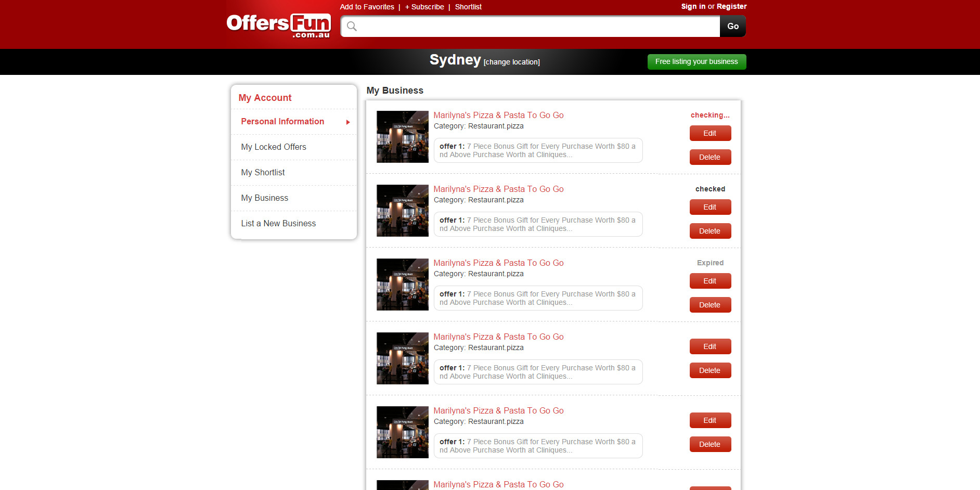Open My Shortlist in sidebar
The image size is (980, 490).
click(x=263, y=173)
